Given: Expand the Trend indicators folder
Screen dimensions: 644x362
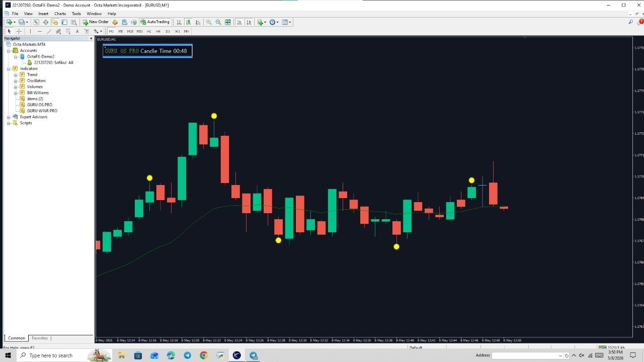Looking at the screenshot, I should tap(16, 74).
